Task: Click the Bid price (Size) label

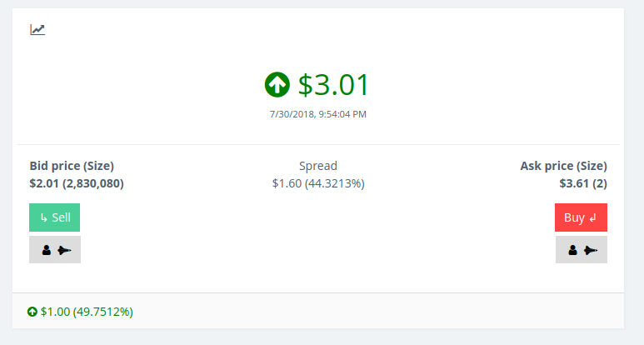Action: click(72, 166)
